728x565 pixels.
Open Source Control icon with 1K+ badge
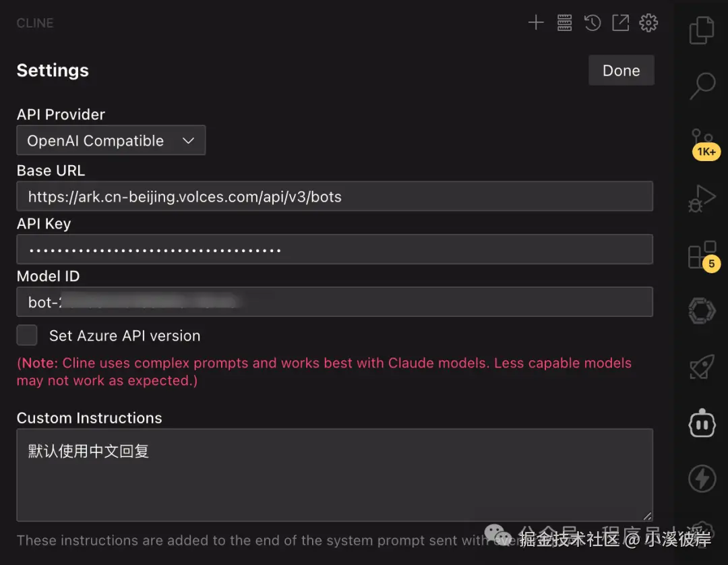click(x=703, y=144)
